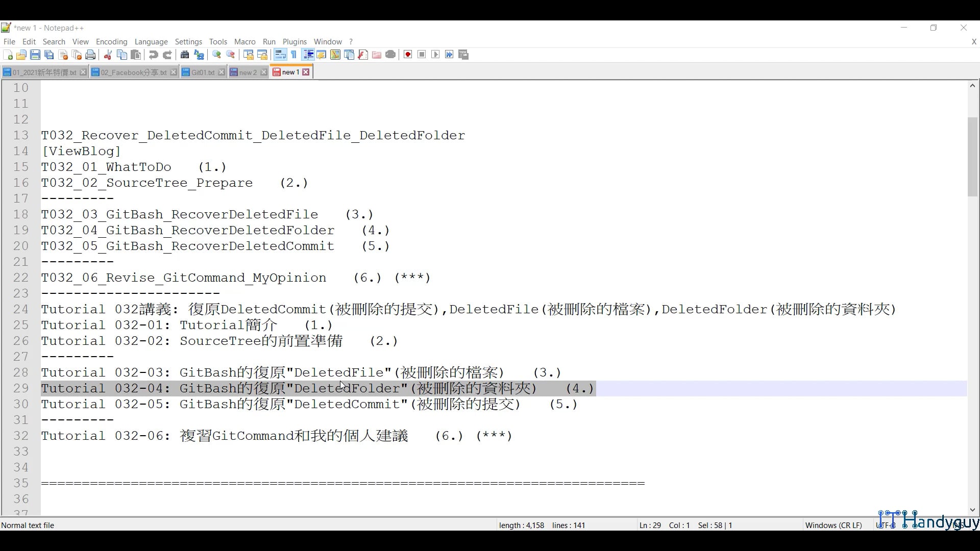Save all open documents with Save All icon

tap(49, 55)
